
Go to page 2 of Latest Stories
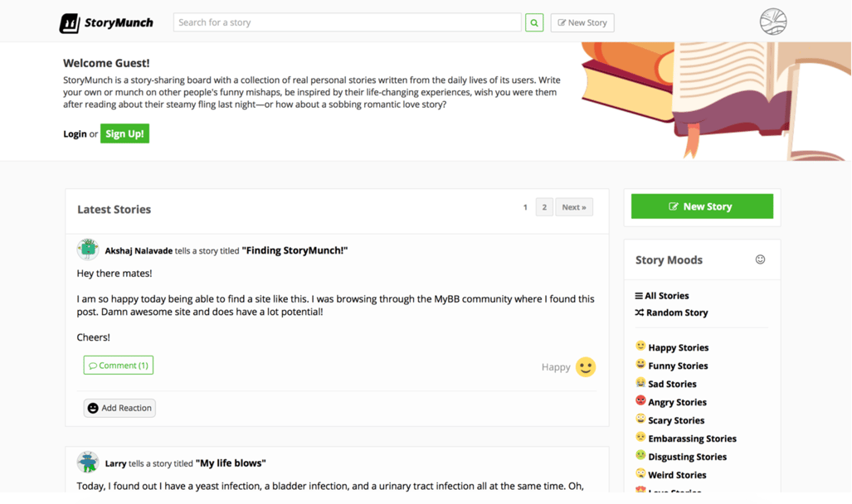[544, 207]
